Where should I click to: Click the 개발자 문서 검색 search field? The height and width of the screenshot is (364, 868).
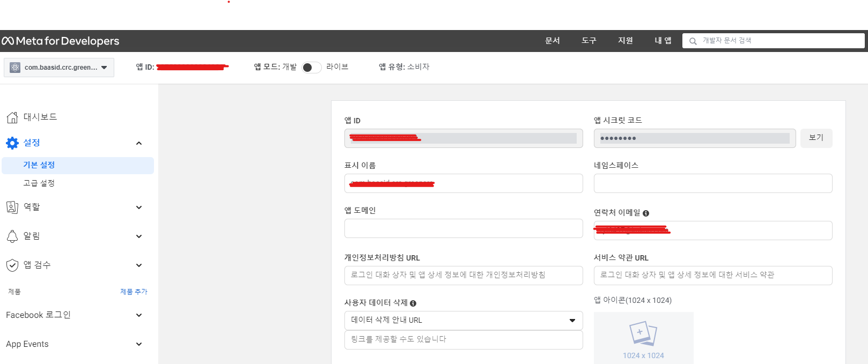pos(774,41)
